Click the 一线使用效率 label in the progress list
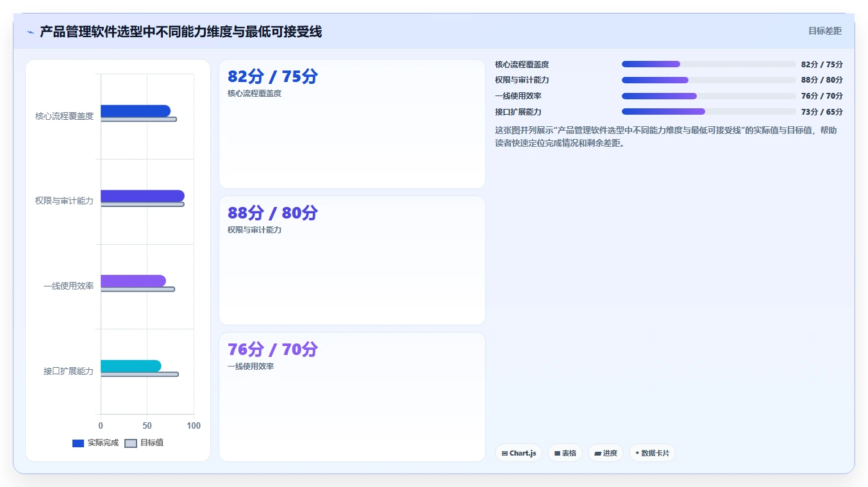Image resolution: width=868 pixels, height=487 pixels. tap(518, 96)
